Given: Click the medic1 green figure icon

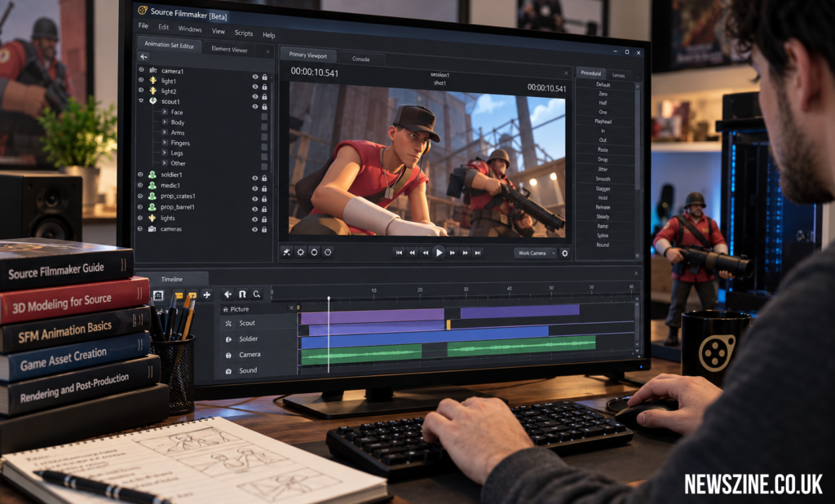Looking at the screenshot, I should [152, 185].
